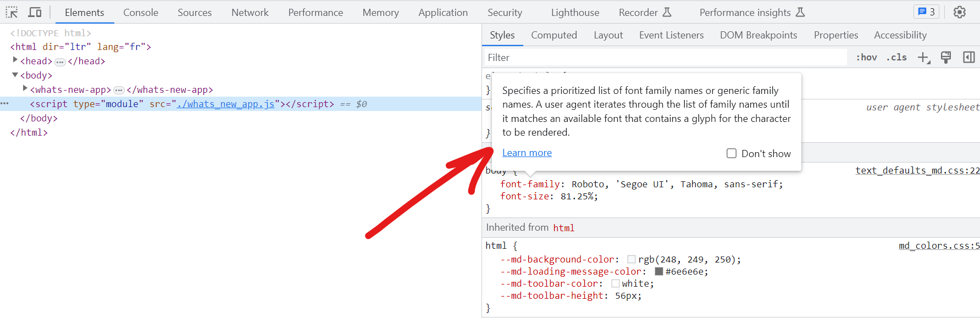Expand the head element node

tap(15, 60)
